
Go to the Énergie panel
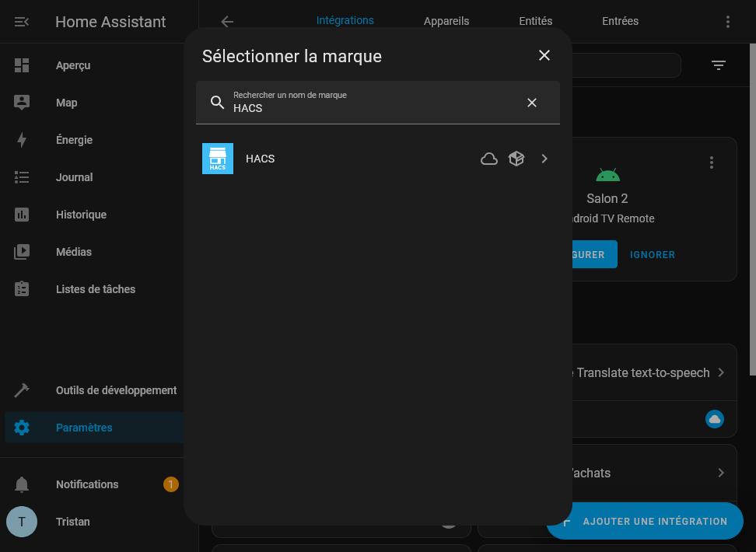point(74,140)
